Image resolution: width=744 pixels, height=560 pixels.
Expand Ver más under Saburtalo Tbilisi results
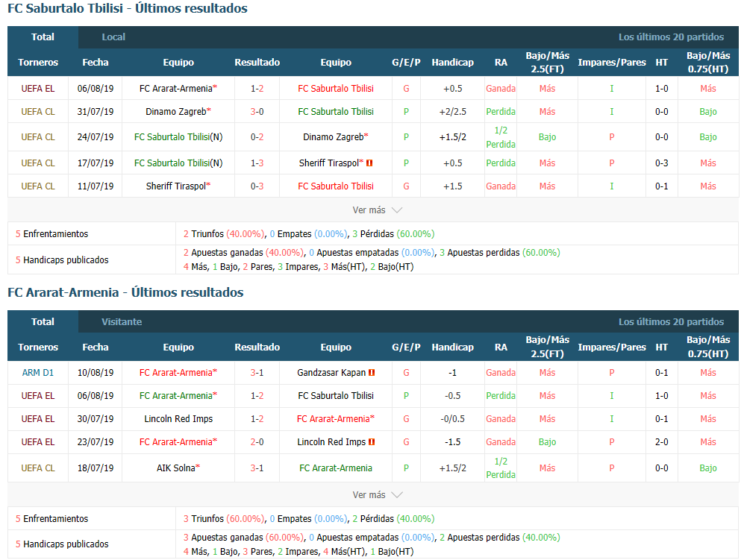click(x=377, y=210)
